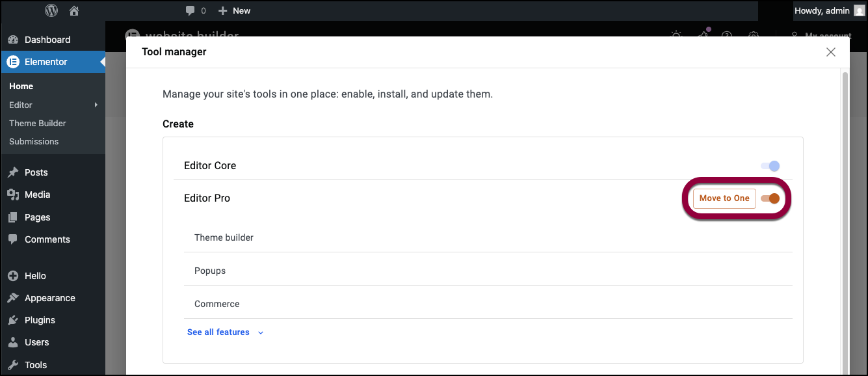Select Theme Builder in Elementor submenu
This screenshot has height=376, width=868.
point(38,123)
